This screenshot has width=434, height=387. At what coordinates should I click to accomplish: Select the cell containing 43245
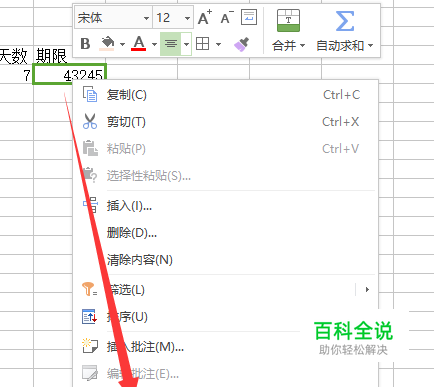point(69,74)
